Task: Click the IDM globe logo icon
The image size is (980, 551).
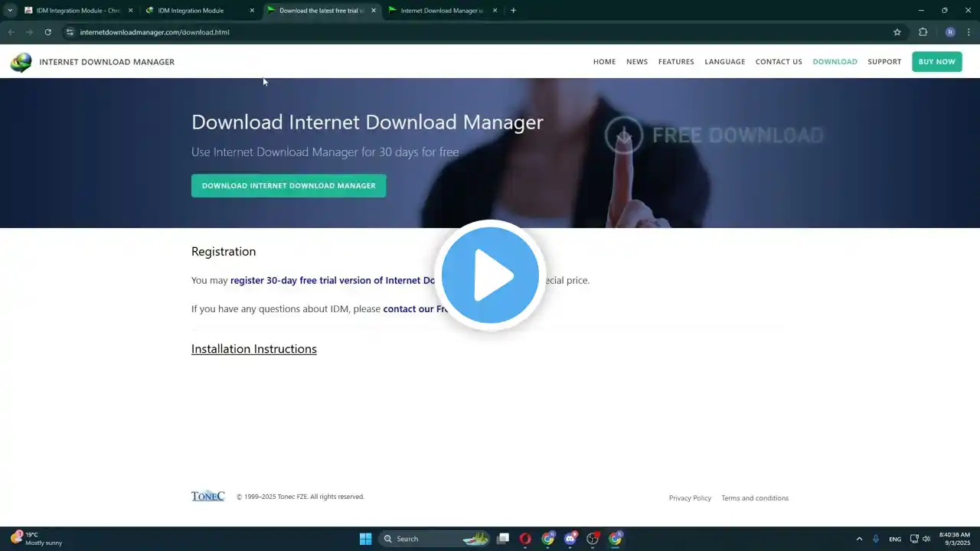Action: pyautogui.click(x=21, y=62)
